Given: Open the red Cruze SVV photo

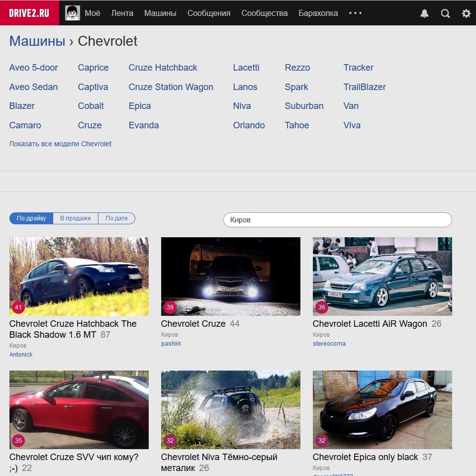Looking at the screenshot, I should coord(79,410).
